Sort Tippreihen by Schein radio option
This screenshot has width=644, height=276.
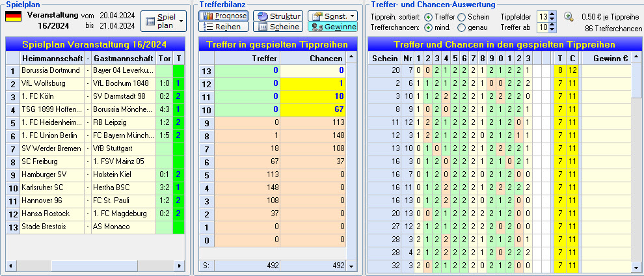462,17
